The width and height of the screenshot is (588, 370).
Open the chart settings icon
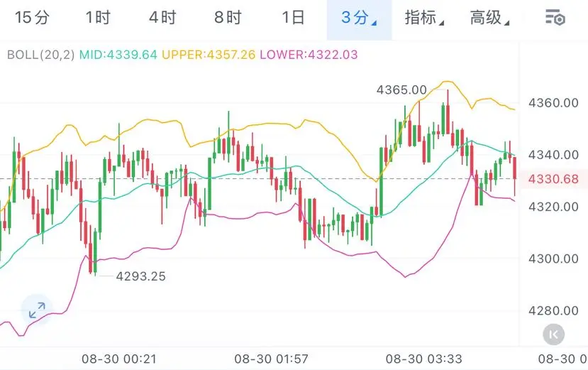(555, 18)
